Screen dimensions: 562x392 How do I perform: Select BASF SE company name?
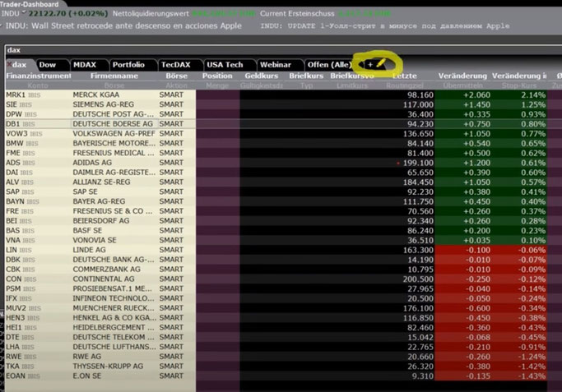pyautogui.click(x=87, y=230)
